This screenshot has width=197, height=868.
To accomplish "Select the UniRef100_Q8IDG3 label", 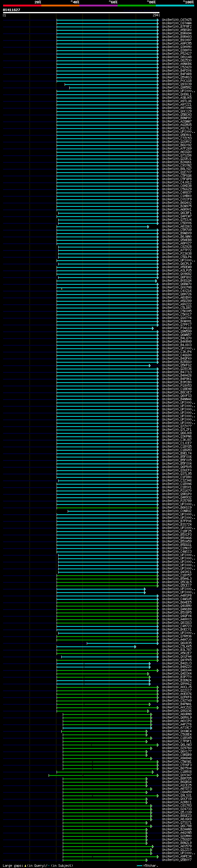I will [177, 623].
